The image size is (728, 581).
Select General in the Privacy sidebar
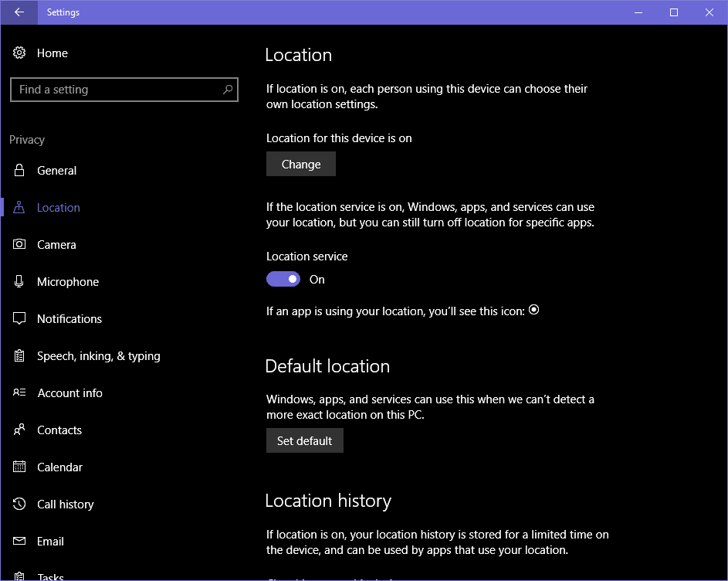[x=57, y=170]
